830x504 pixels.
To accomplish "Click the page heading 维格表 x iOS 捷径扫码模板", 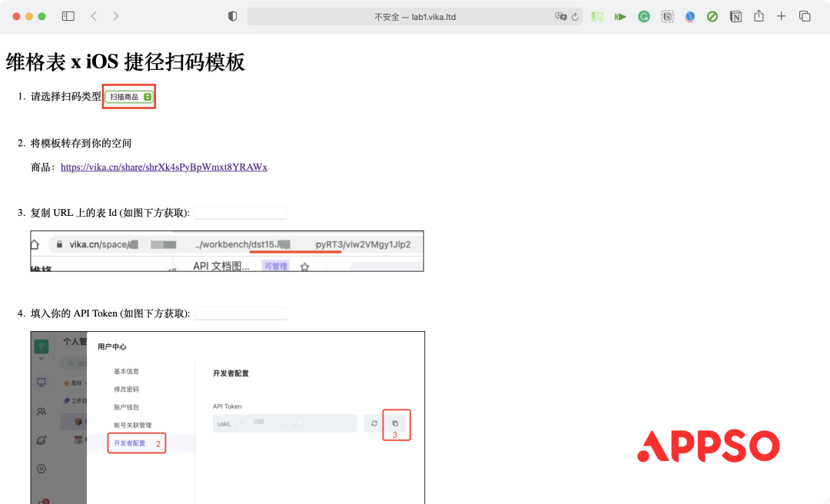I will [x=125, y=62].
